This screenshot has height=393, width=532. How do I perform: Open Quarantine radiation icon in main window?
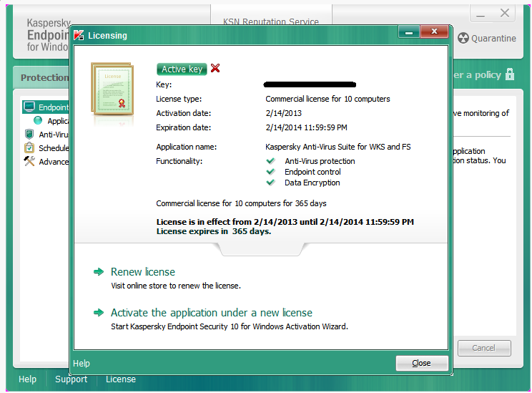(463, 38)
